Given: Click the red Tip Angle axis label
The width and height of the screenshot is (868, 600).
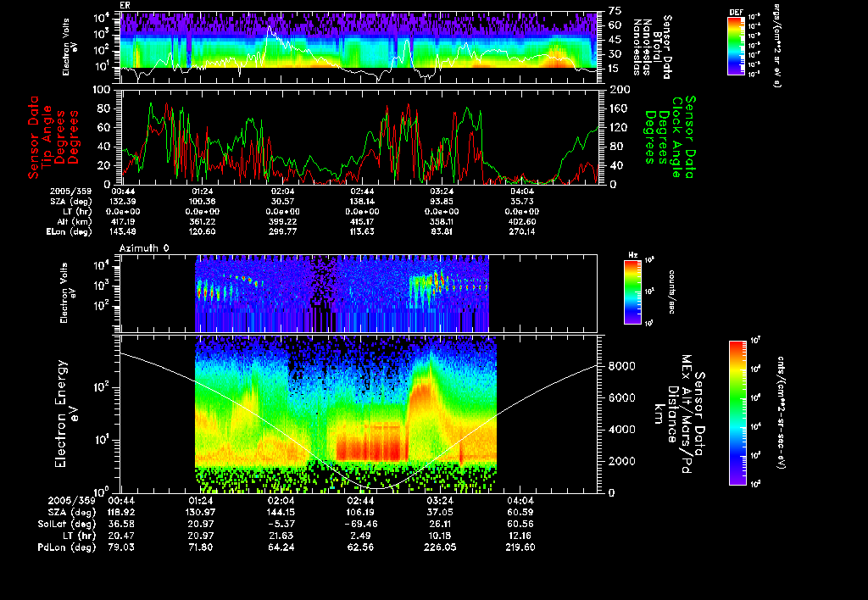Looking at the screenshot, I should (x=53, y=137).
